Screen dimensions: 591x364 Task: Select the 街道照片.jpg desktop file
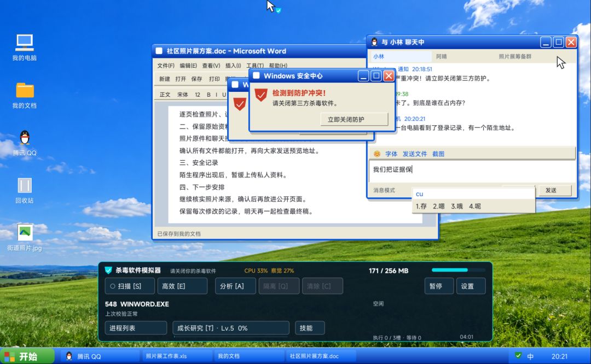pyautogui.click(x=25, y=238)
